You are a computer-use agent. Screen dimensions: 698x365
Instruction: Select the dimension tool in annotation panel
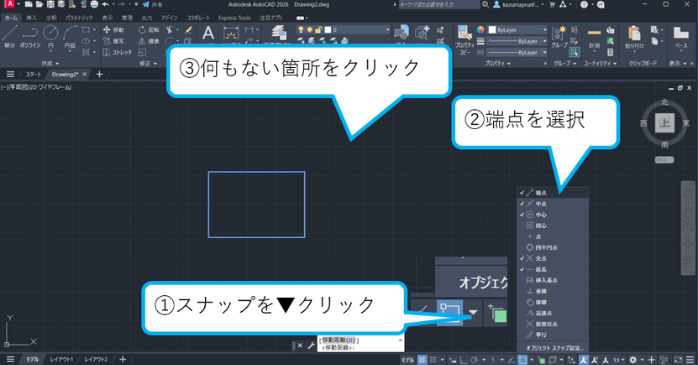(x=231, y=34)
